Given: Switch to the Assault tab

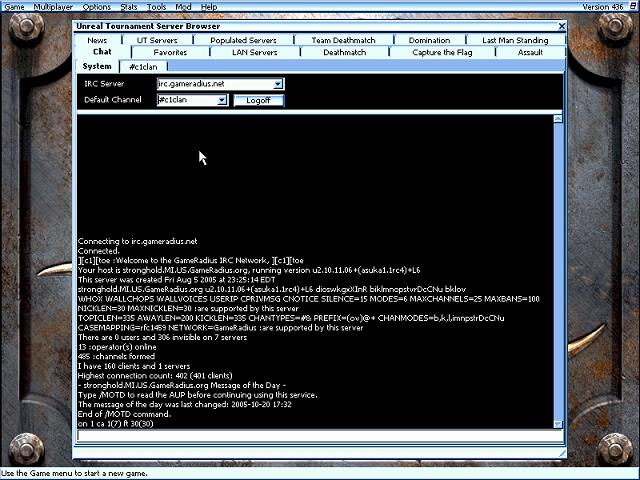Looking at the screenshot, I should point(530,52).
